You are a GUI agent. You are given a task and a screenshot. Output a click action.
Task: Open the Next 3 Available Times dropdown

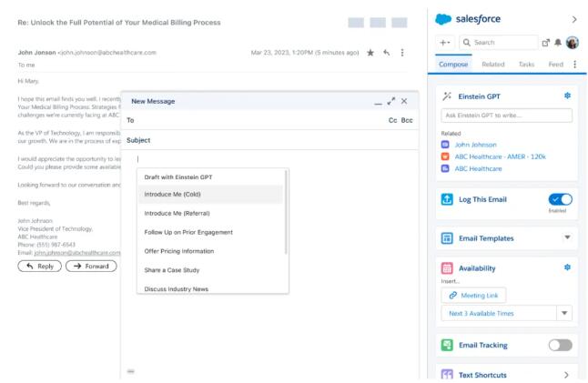[x=564, y=313]
